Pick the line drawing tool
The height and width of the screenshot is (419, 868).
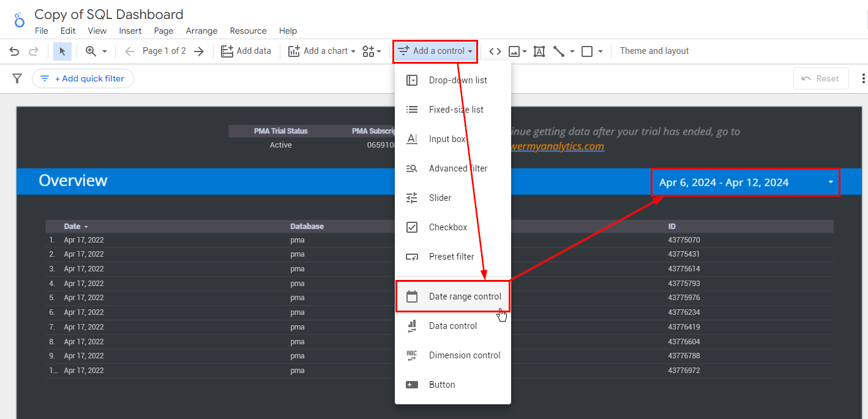pyautogui.click(x=559, y=51)
